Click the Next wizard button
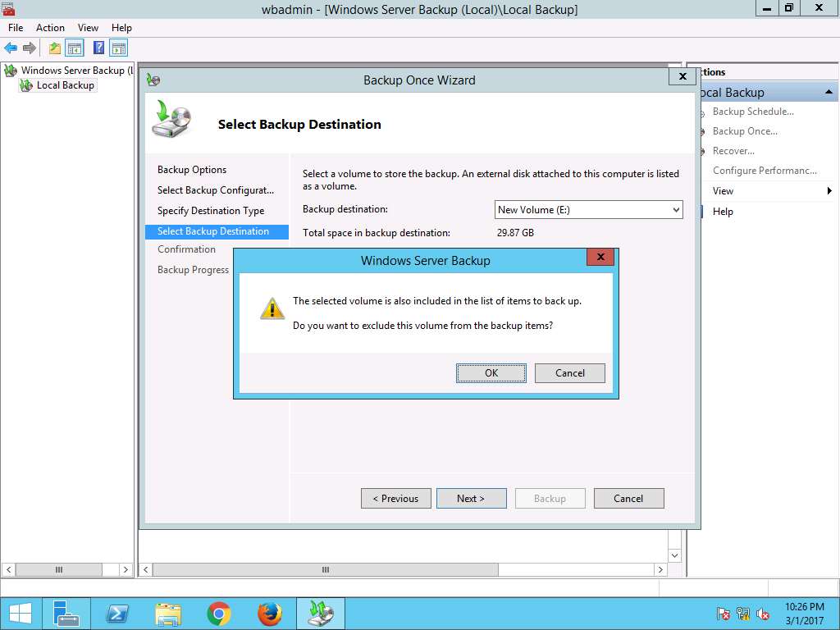 coord(472,498)
